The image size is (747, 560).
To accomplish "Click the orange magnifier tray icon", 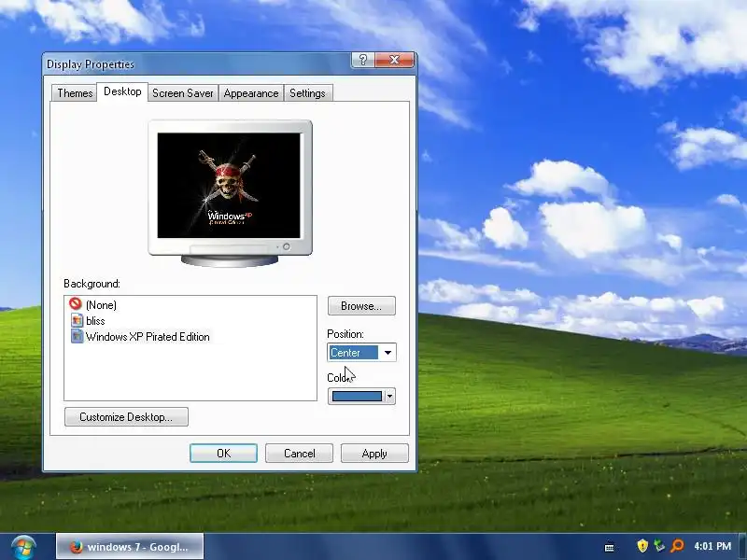I will [677, 546].
